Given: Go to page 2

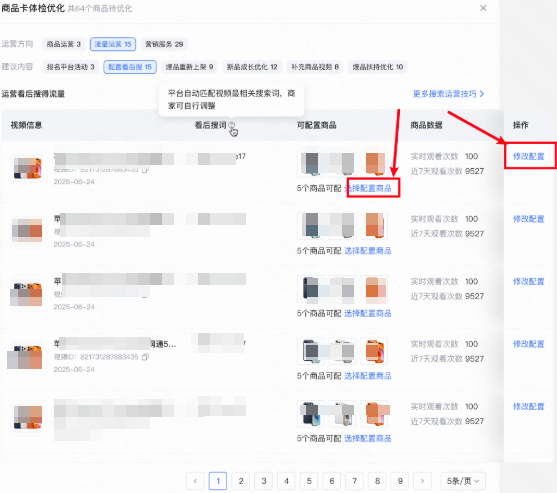Looking at the screenshot, I should click(x=240, y=481).
